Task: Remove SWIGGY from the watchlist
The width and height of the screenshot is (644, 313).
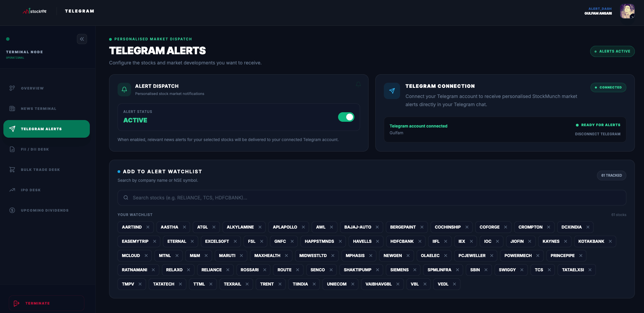Action: [x=522, y=270]
